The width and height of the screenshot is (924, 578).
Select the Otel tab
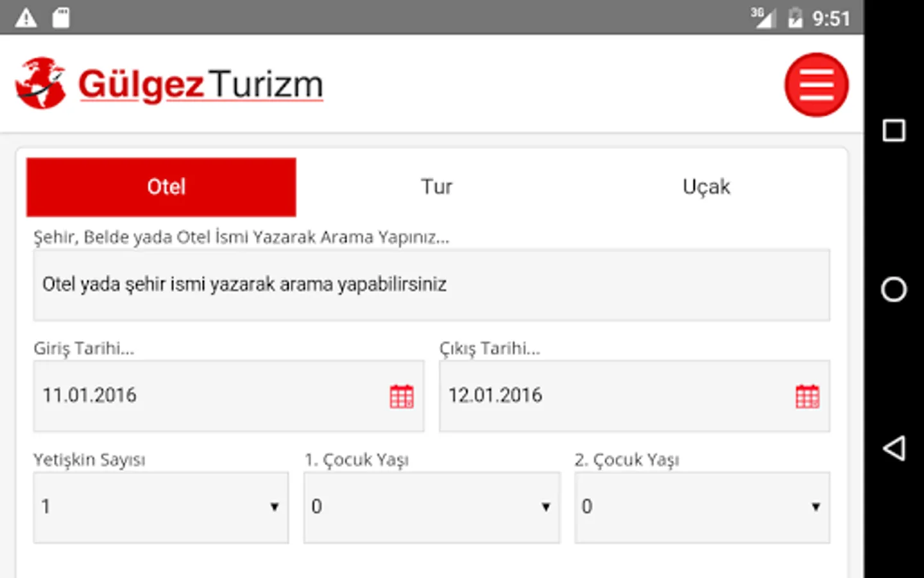click(x=161, y=187)
